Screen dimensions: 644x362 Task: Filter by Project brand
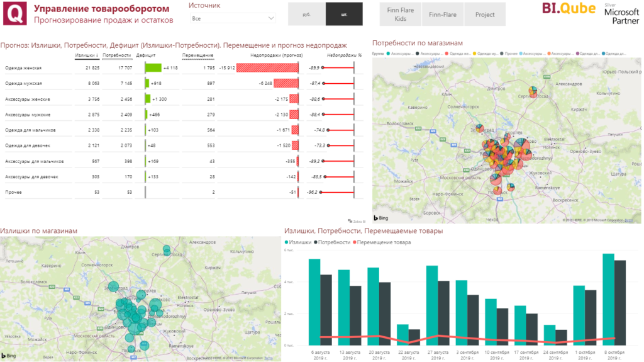pos(485,14)
